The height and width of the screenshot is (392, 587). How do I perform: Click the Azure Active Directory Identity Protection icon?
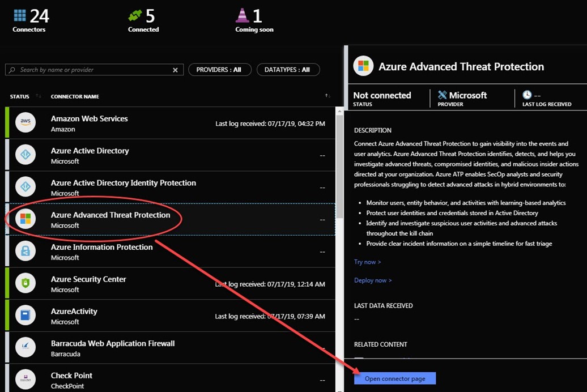(25, 187)
